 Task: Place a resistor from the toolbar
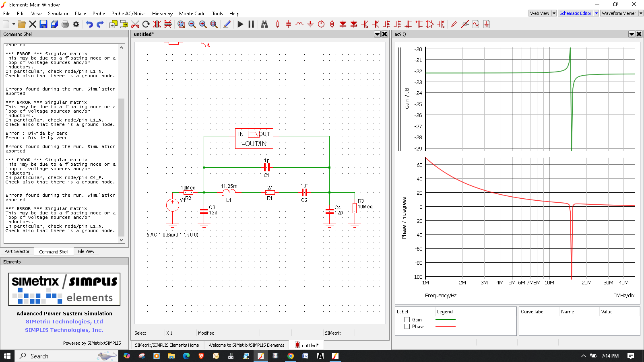(278, 24)
